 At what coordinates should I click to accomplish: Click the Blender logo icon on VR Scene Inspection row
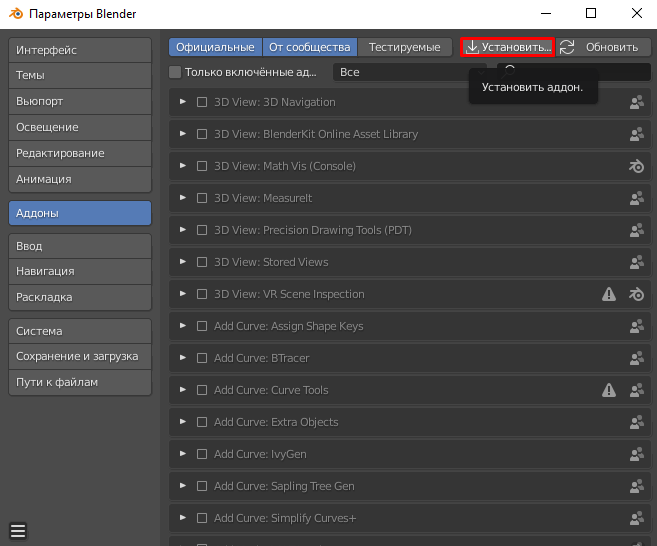(x=636, y=294)
